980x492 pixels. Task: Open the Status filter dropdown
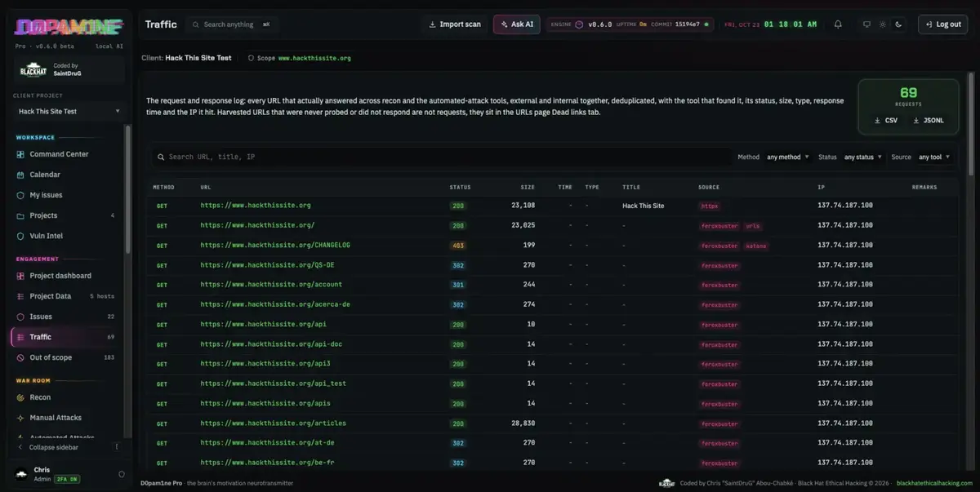(x=863, y=157)
